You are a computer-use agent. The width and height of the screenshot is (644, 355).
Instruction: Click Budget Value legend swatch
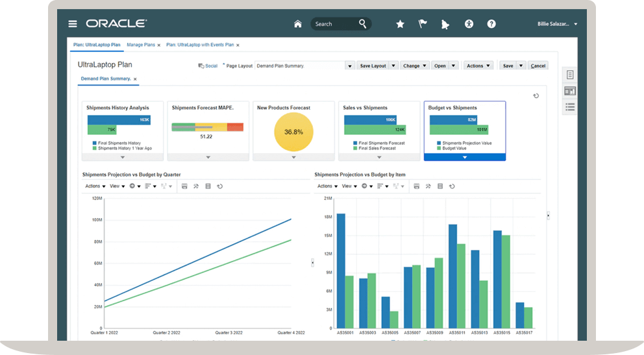coord(439,148)
